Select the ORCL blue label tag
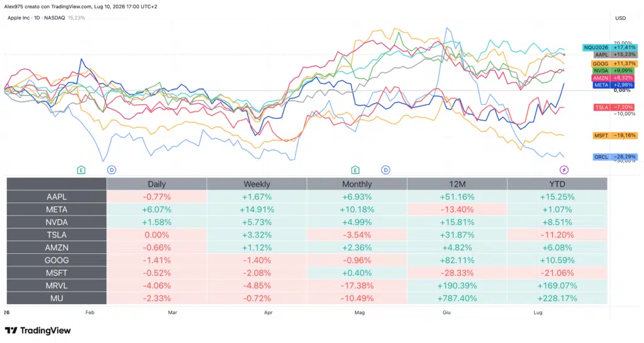This screenshot has width=644, height=343. [615, 156]
